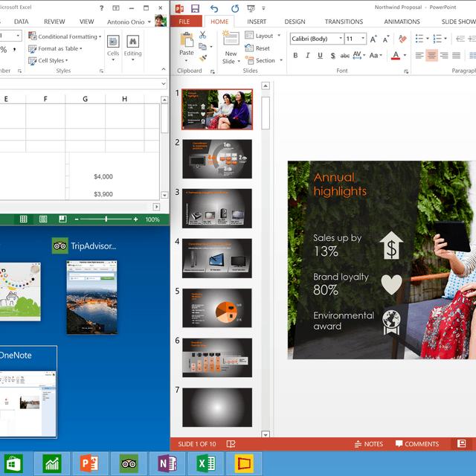Open the font size 11 dropdown
This screenshot has height=476, width=476.
(363, 39)
